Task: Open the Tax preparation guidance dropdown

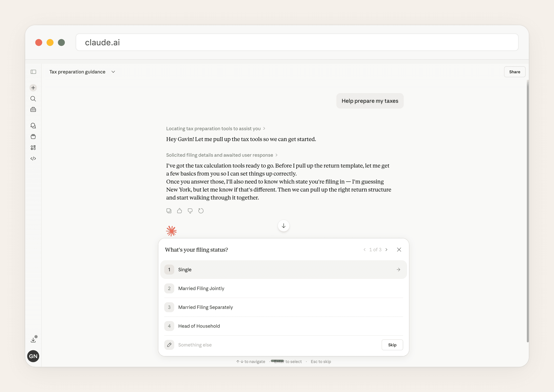Action: pyautogui.click(x=113, y=72)
